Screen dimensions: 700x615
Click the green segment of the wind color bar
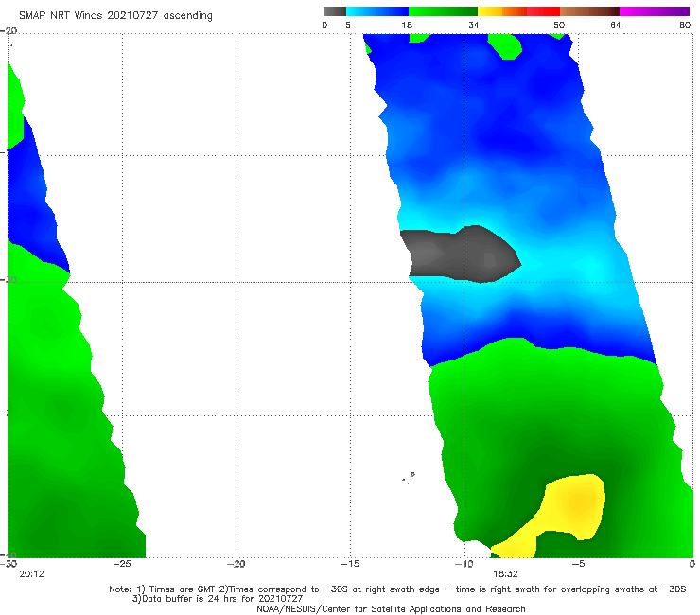[x=444, y=11]
